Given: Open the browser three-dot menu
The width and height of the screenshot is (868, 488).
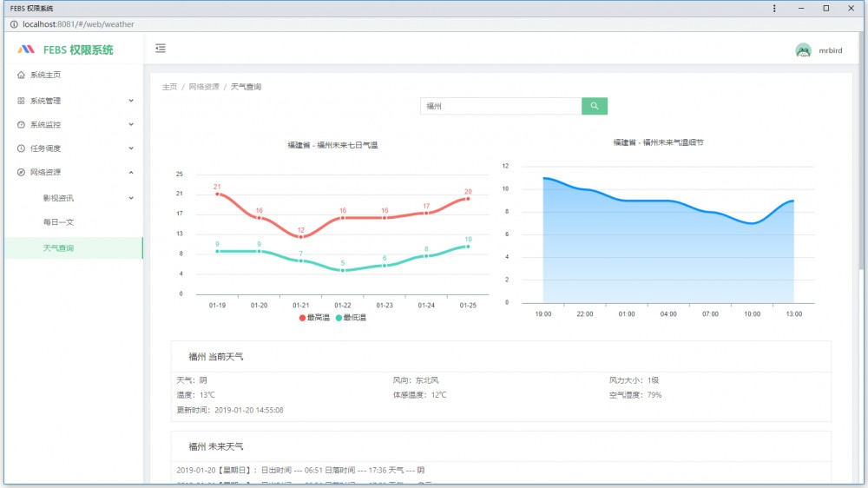Looking at the screenshot, I should point(774,9).
